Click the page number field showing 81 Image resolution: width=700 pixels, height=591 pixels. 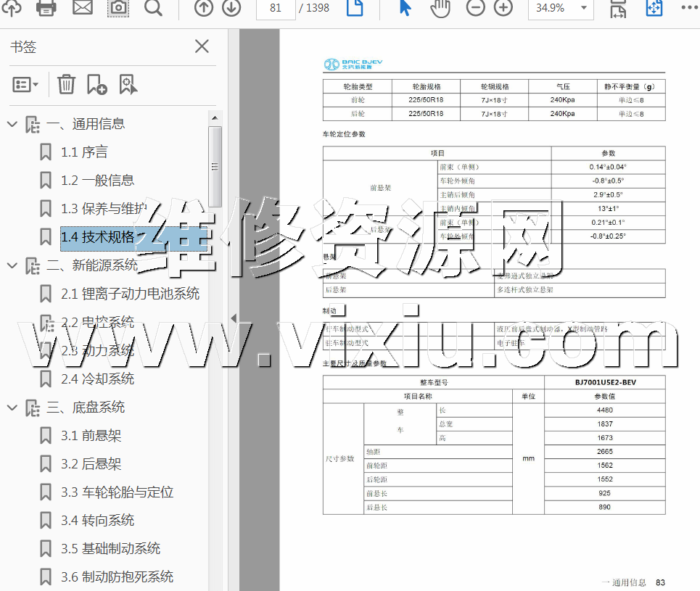click(275, 8)
